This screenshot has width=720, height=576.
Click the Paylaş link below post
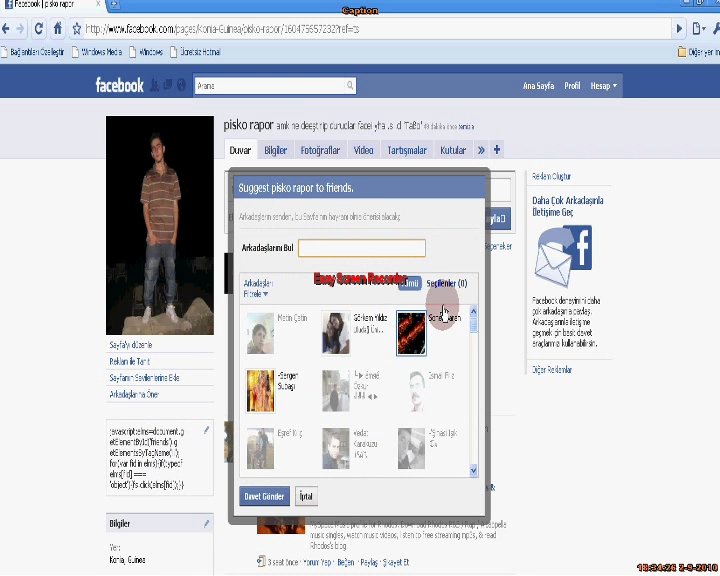point(369,562)
